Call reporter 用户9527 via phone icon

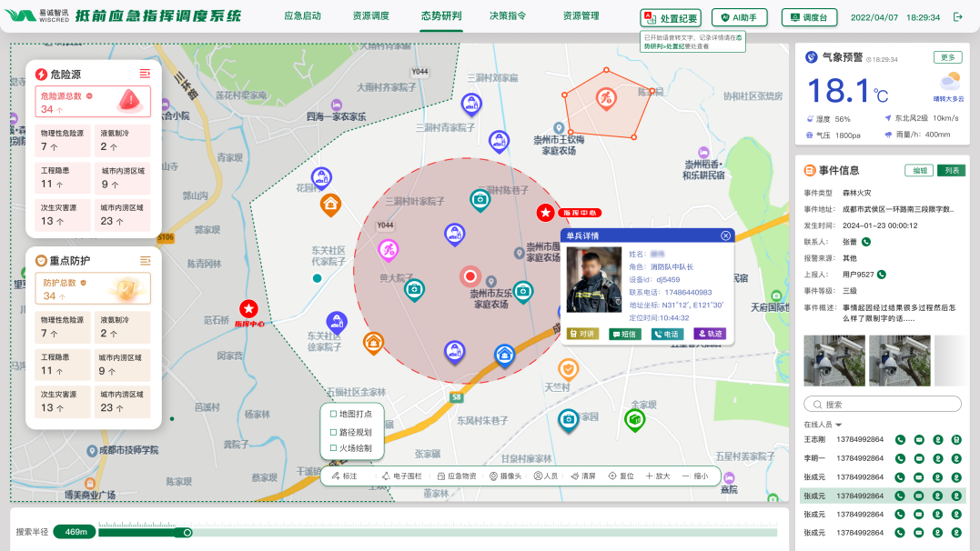click(881, 275)
